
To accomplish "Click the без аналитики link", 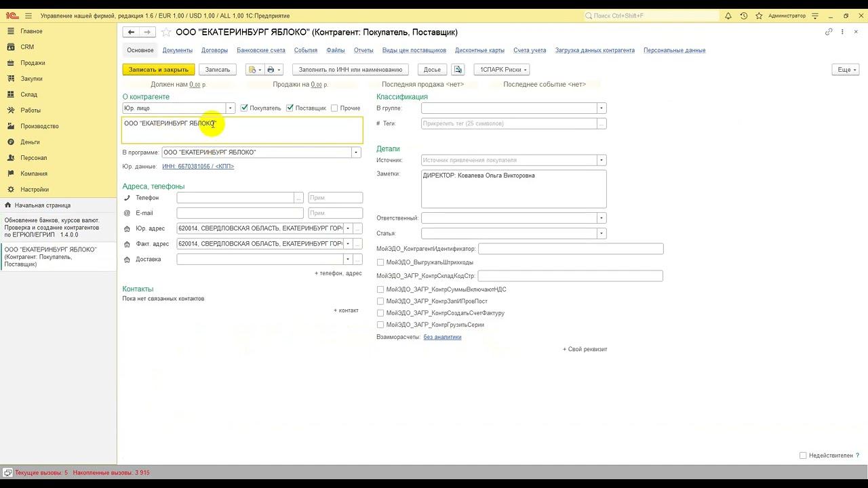I will (x=442, y=337).
